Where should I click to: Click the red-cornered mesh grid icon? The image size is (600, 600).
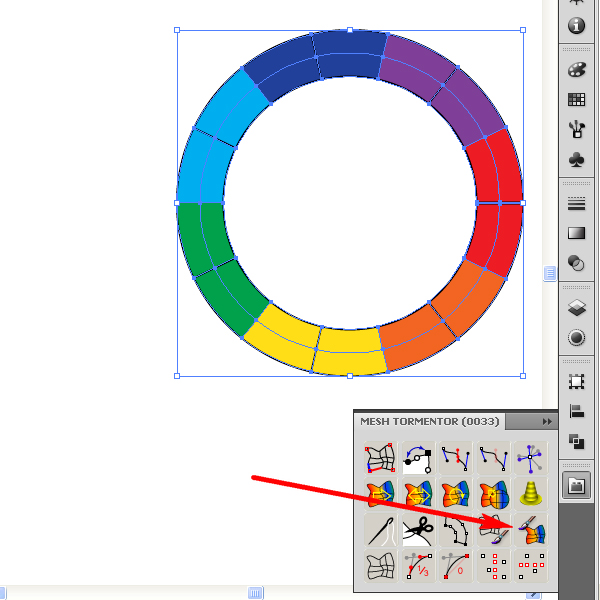381,458
